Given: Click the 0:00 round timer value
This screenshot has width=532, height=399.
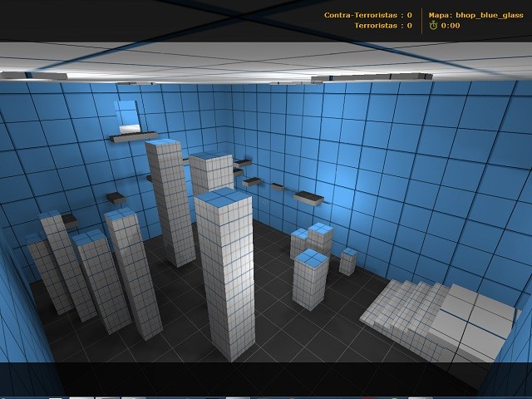Looking at the screenshot, I should pos(451,26).
